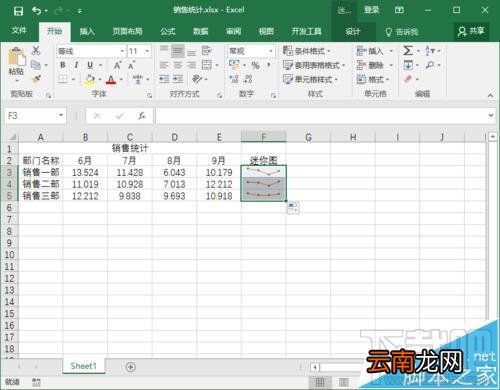Collapse the ribbon

click(490, 95)
